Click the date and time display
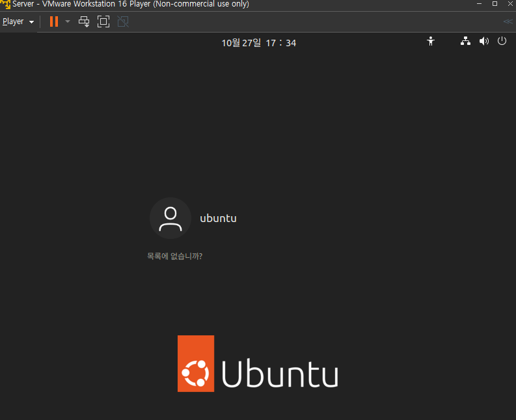 coord(259,43)
